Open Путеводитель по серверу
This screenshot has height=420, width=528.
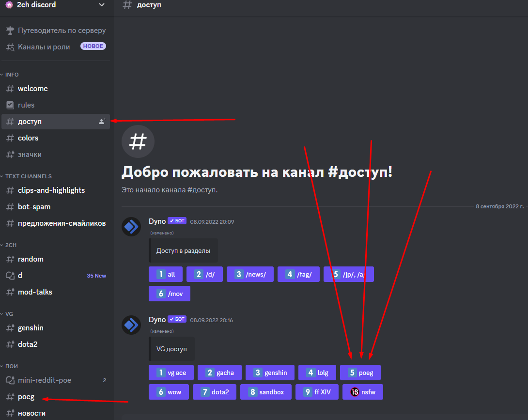[56, 31]
